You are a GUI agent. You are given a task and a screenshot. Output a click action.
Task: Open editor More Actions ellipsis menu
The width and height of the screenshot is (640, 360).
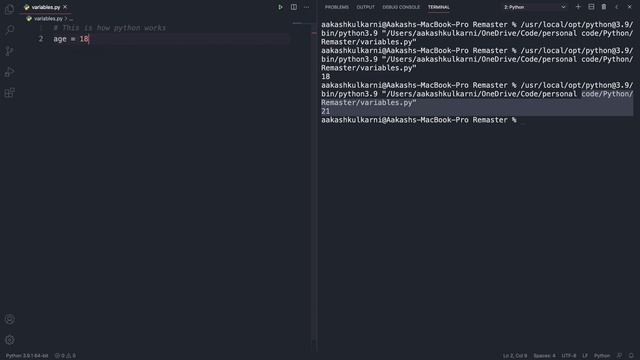pos(307,7)
